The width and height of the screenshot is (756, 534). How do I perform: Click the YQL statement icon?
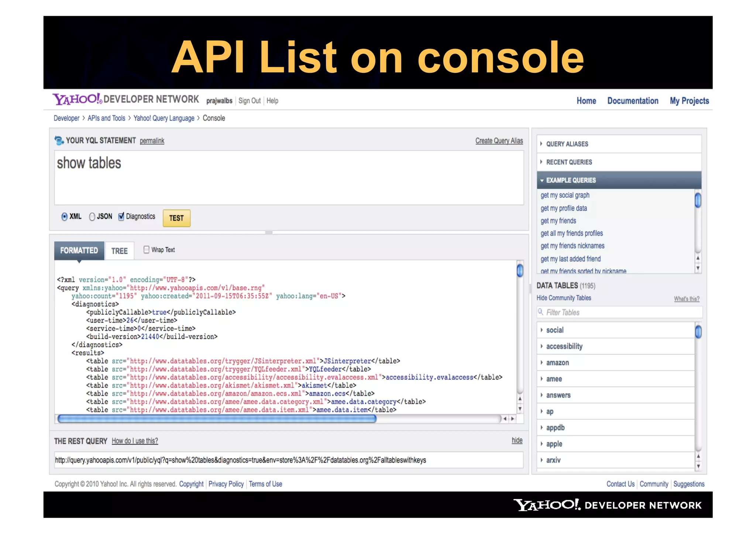(x=59, y=141)
